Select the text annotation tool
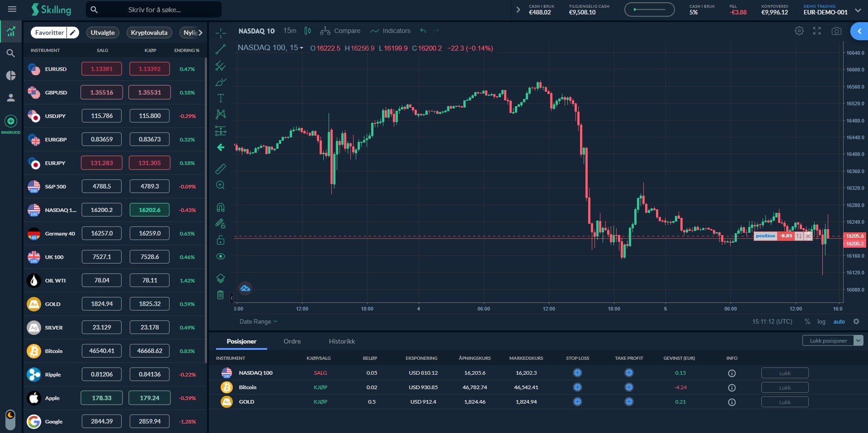The width and height of the screenshot is (868, 433). (221, 98)
